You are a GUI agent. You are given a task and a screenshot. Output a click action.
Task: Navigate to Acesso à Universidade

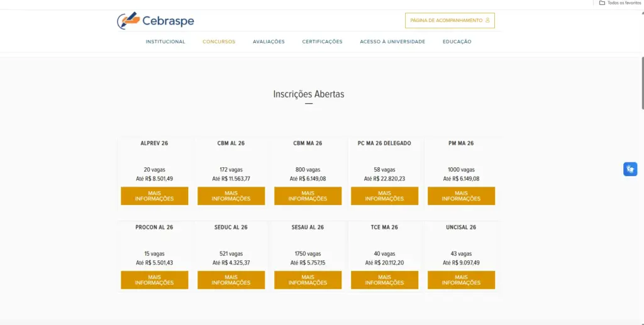click(x=392, y=41)
